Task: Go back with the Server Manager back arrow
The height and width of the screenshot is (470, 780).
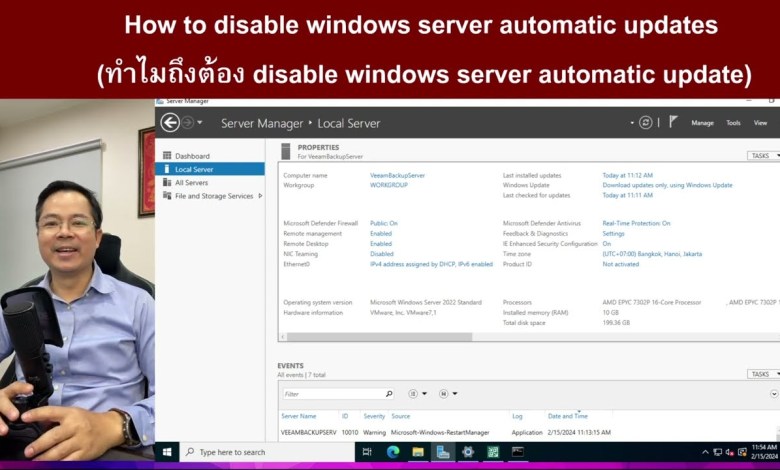Action: [170, 122]
